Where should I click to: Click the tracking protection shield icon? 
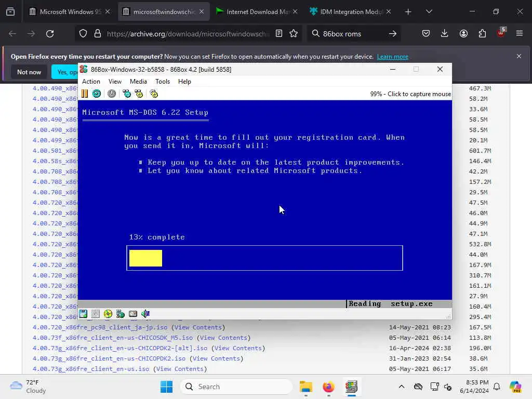83,34
